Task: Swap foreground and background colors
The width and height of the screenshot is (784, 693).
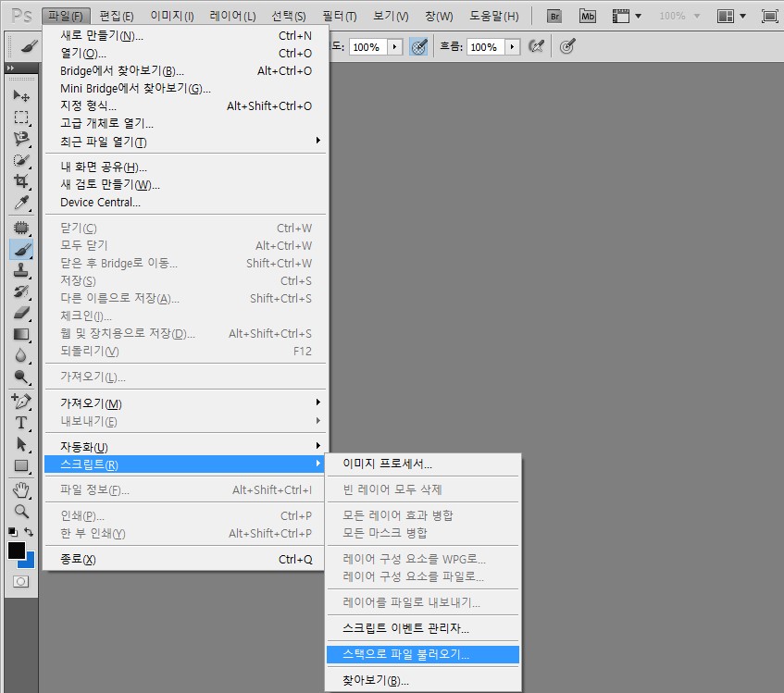Action: coord(29,532)
